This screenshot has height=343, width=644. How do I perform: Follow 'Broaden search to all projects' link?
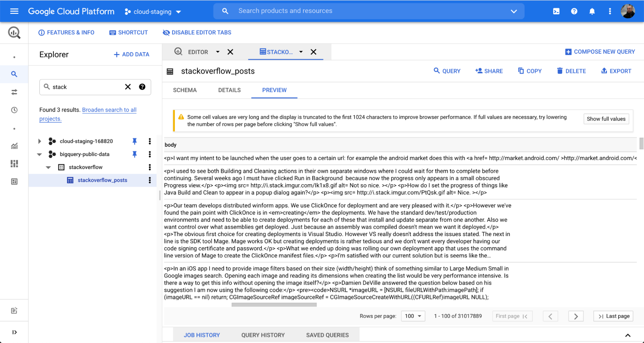click(88, 114)
